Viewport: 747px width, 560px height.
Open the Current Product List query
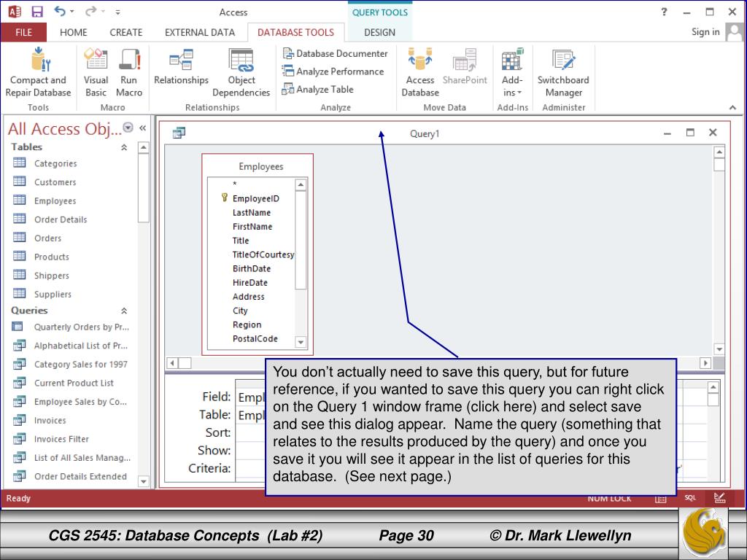[74, 383]
